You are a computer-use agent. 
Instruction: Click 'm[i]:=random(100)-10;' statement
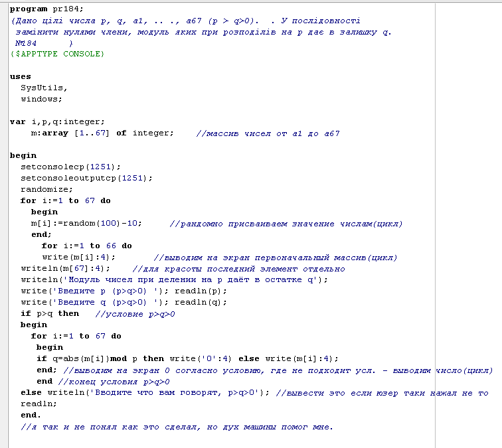tap(86, 223)
